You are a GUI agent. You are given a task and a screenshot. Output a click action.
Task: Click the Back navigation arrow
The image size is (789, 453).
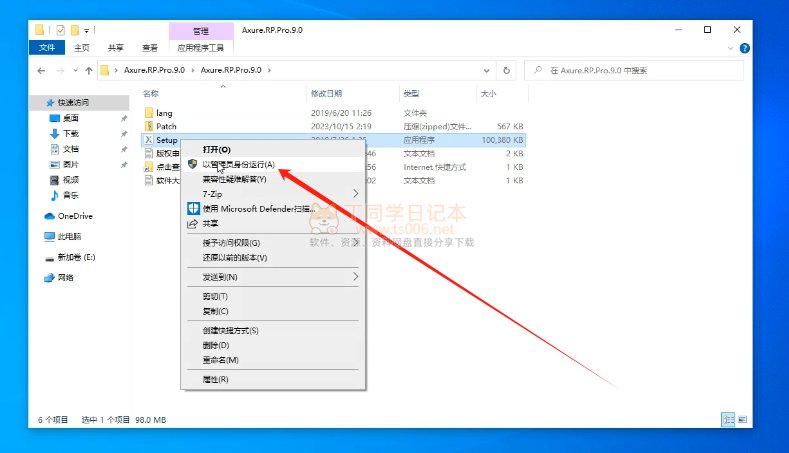[x=41, y=71]
